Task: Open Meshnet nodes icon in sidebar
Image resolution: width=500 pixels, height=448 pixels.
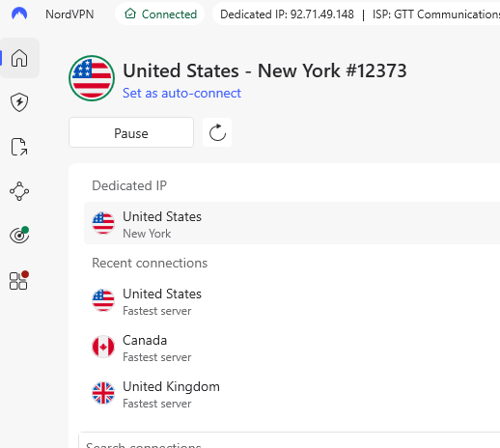Action: pos(19,191)
